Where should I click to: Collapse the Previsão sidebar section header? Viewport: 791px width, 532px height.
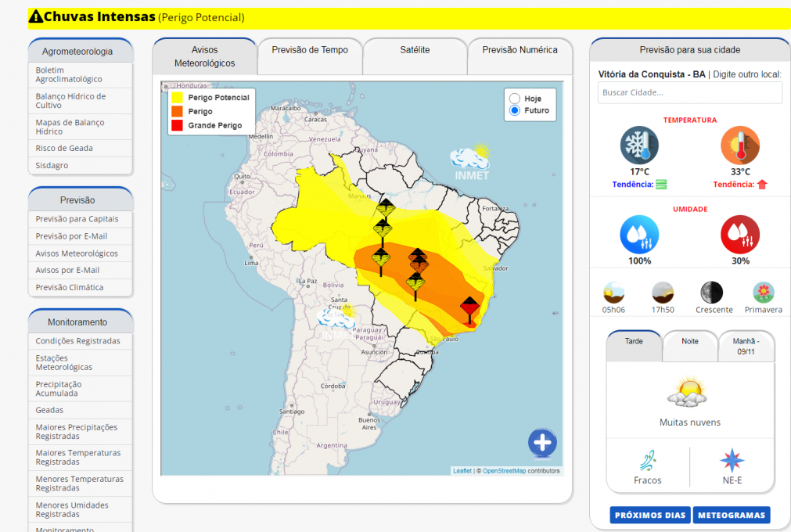[x=77, y=200]
